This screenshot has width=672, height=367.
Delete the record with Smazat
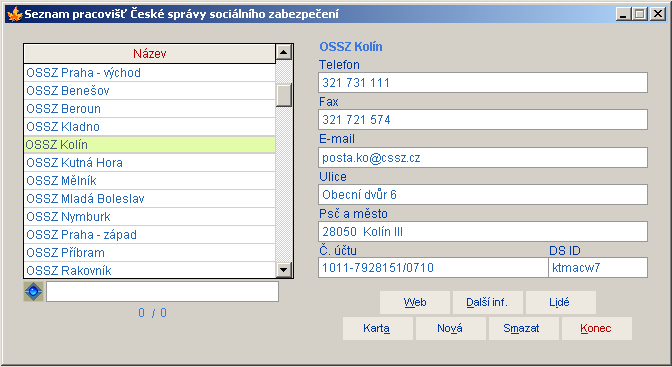click(x=524, y=328)
